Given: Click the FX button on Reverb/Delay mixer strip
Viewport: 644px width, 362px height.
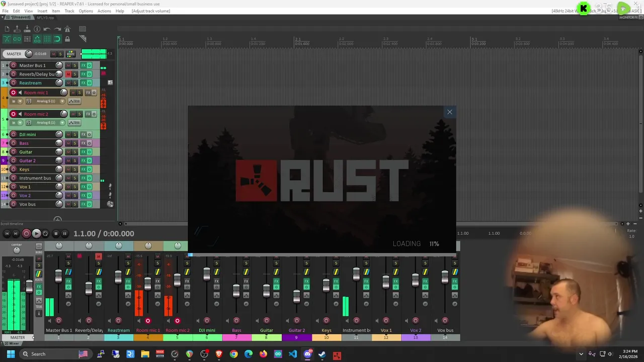Looking at the screenshot, I should click(99, 281).
